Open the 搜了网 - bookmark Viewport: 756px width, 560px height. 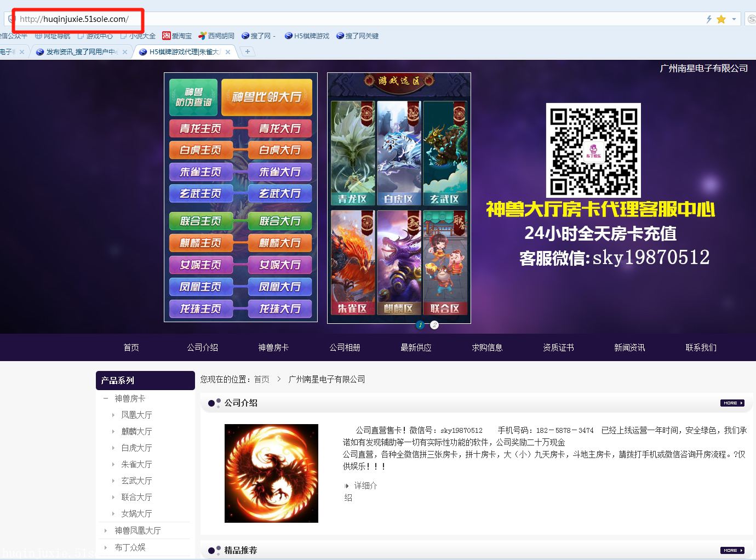pos(259,36)
